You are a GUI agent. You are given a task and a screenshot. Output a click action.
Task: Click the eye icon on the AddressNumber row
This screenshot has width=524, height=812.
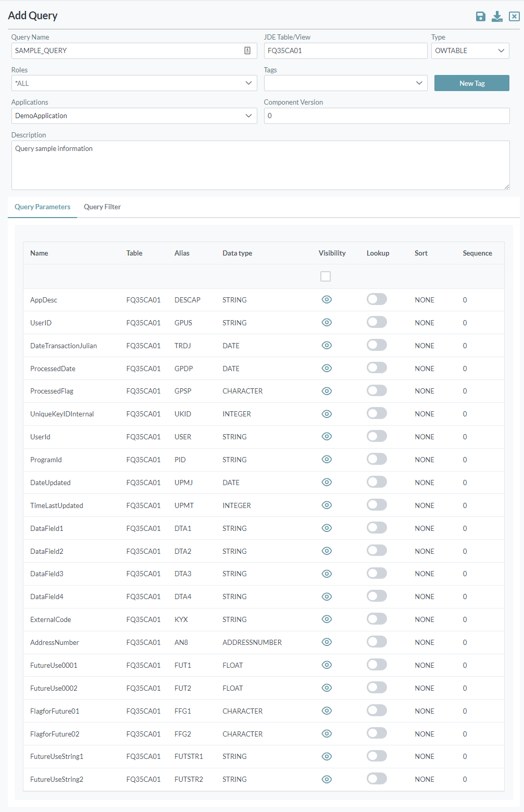[327, 642]
